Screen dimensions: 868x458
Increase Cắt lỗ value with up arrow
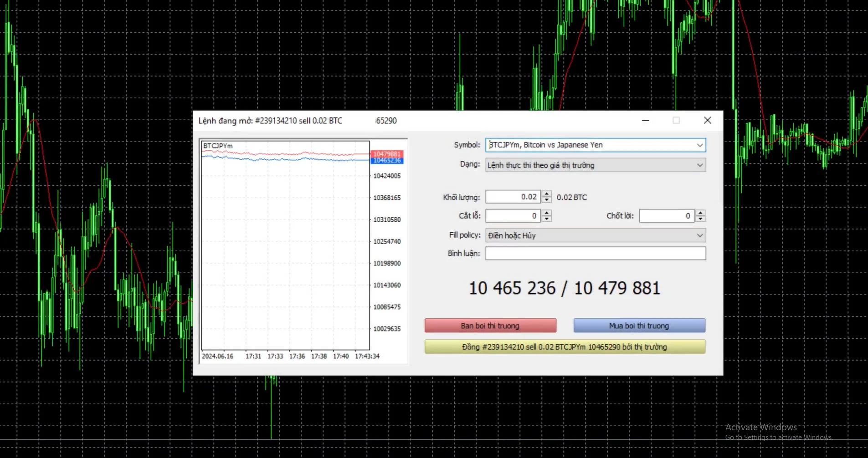pyautogui.click(x=547, y=213)
